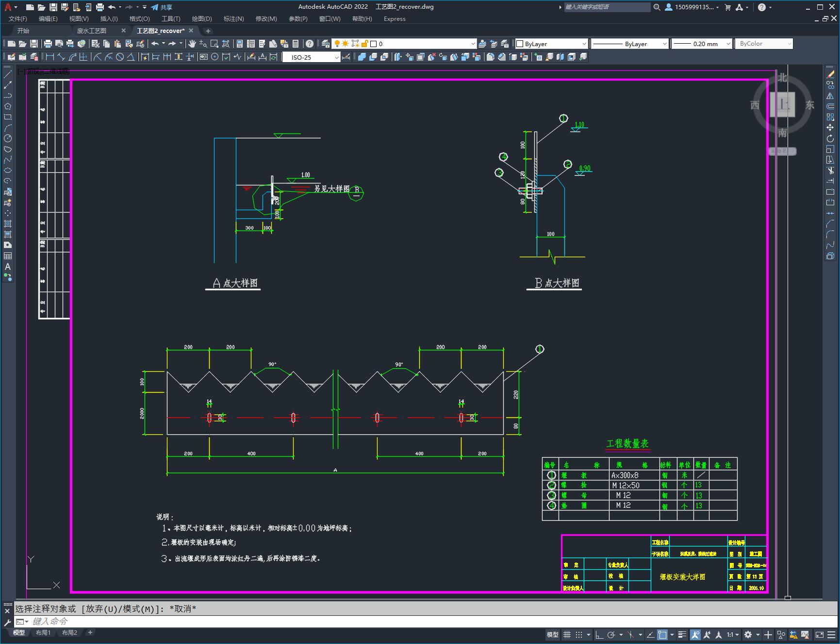Screen dimensions: 840x644
Task: Click the Arc Length dimension tool
Action: point(72,57)
